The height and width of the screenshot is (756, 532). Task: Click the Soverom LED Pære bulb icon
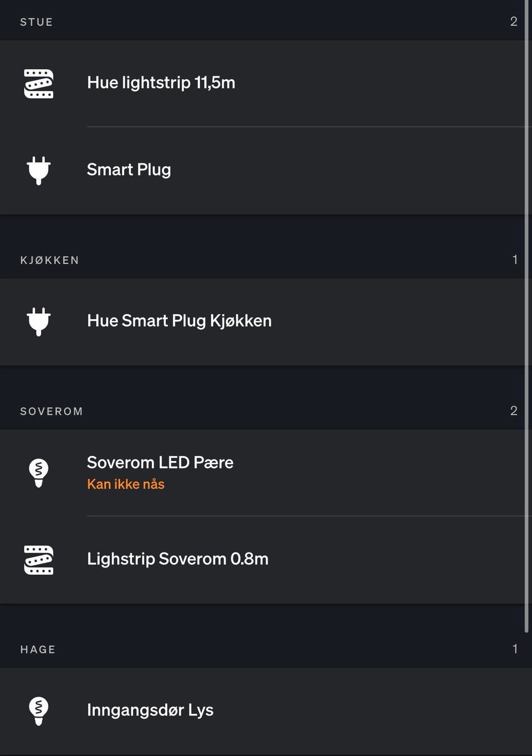coord(39,473)
